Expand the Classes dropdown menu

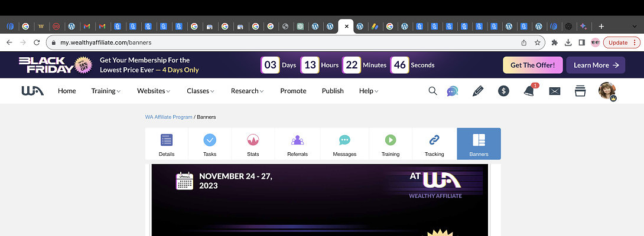point(200,91)
